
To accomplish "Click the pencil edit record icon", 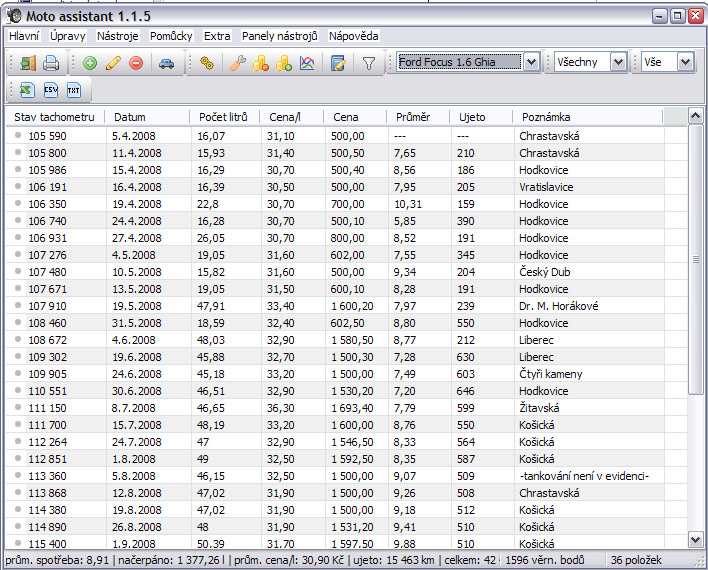I will 113,63.
